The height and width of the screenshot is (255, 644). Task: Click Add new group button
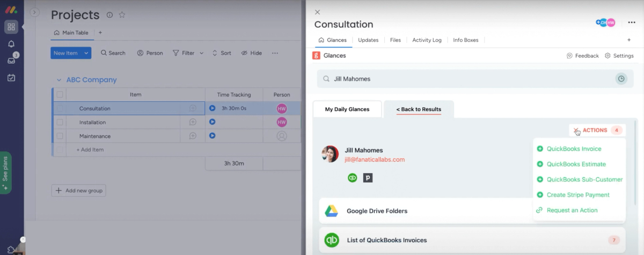[x=78, y=190]
